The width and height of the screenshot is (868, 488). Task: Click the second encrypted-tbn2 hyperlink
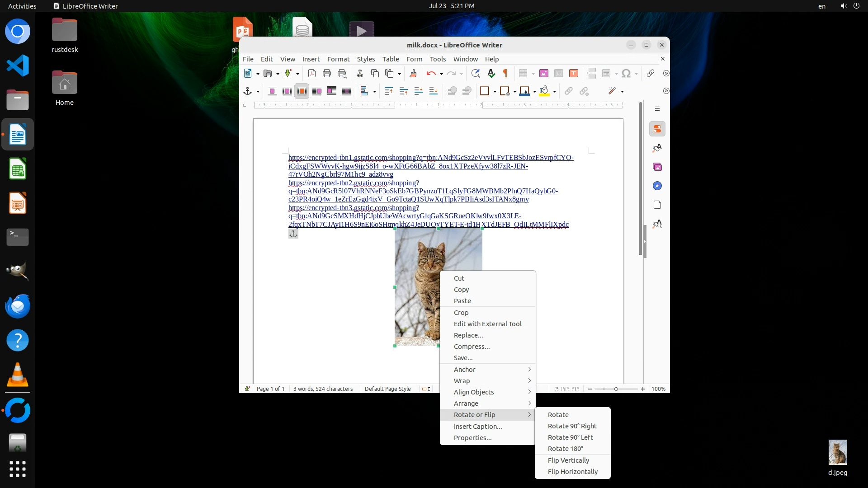pos(354,183)
